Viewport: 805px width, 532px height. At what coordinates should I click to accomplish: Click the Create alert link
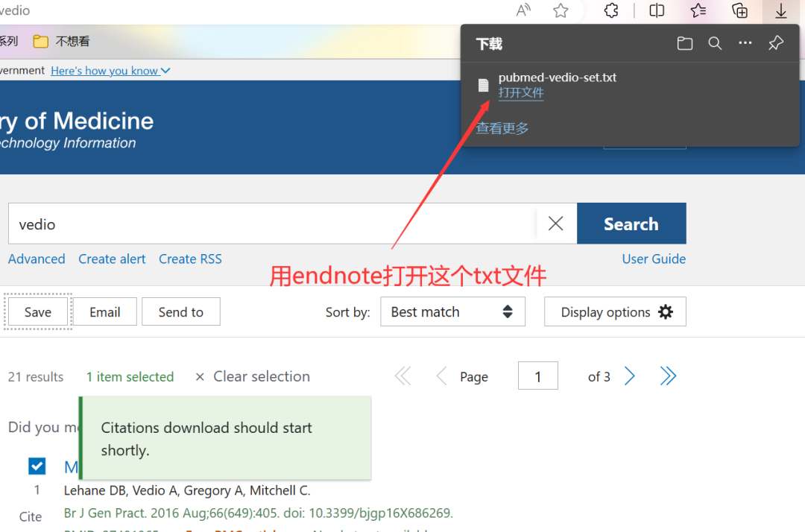(112, 259)
